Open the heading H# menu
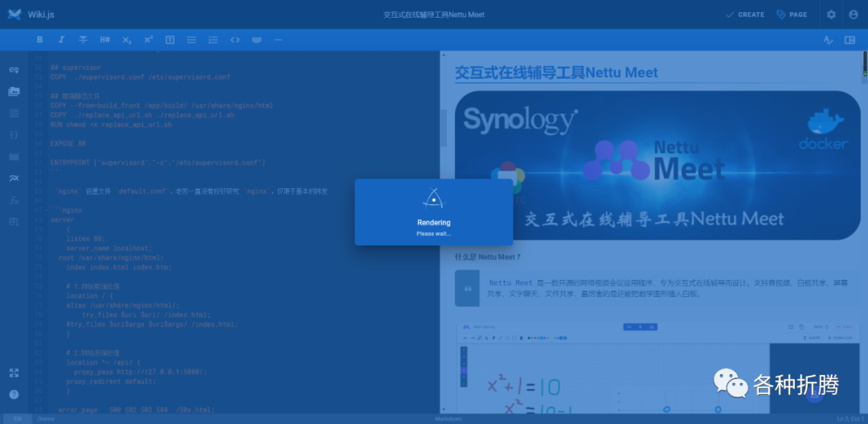The image size is (868, 424). [104, 40]
